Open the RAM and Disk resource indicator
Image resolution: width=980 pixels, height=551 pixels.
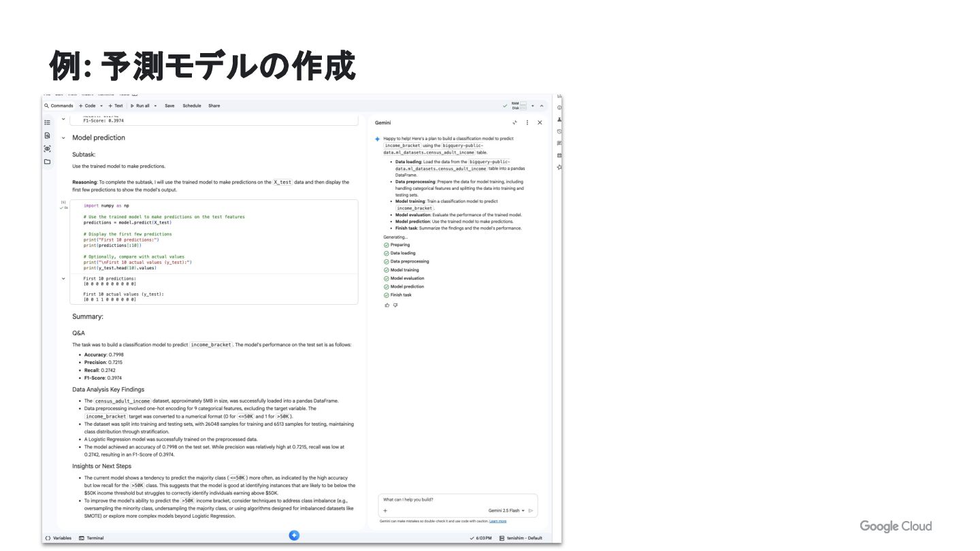tap(519, 105)
